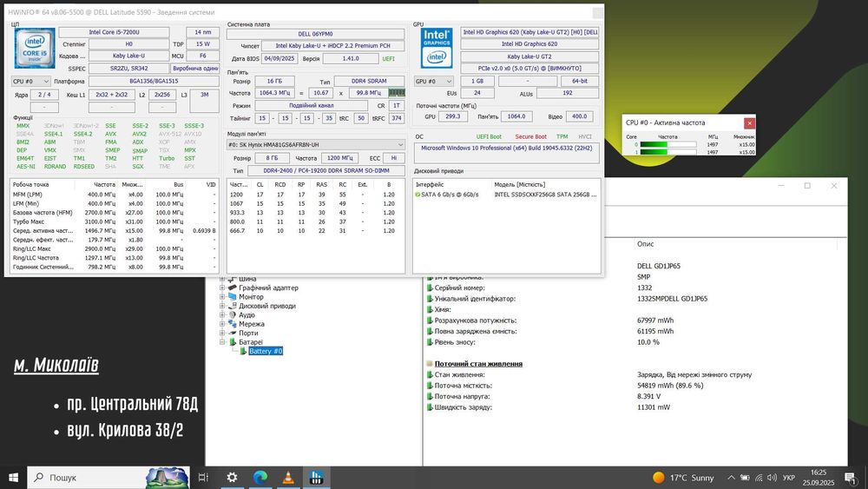The image size is (868, 489).
Task: Expand the Порти tree node
Action: 222,333
